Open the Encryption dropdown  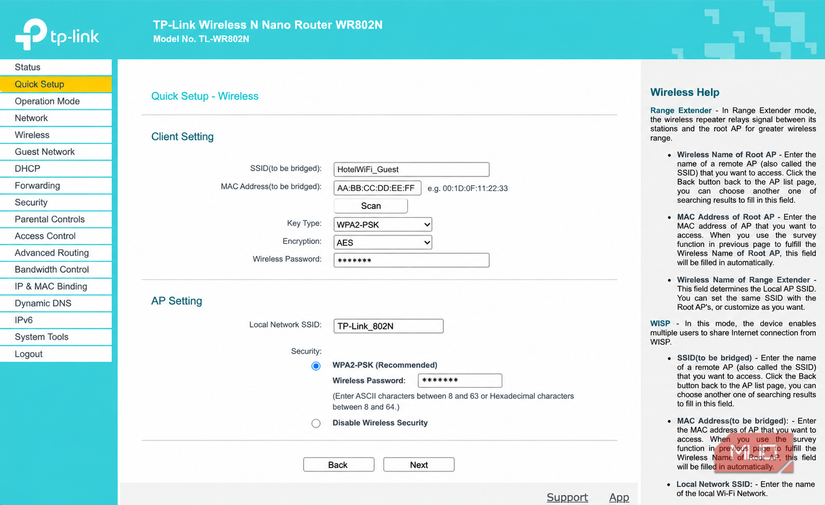(x=383, y=243)
